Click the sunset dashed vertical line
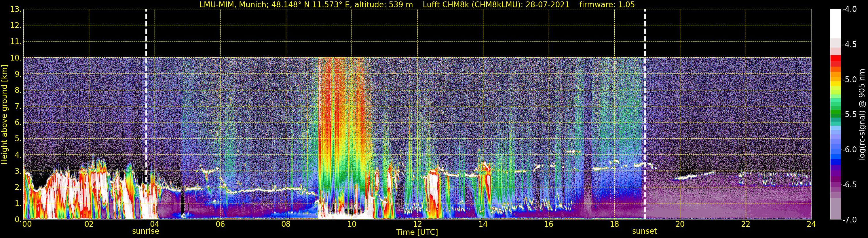 point(645,114)
